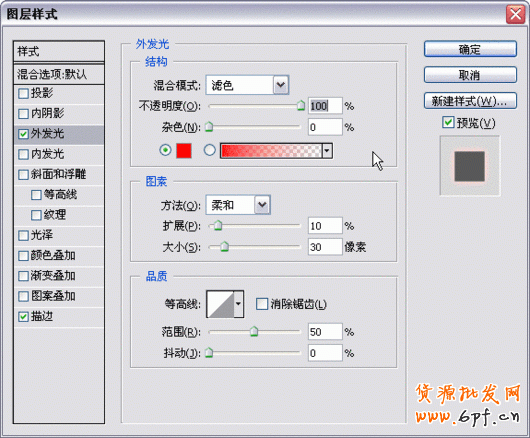Uncheck the 描边 stroke checkbox

click(x=23, y=317)
